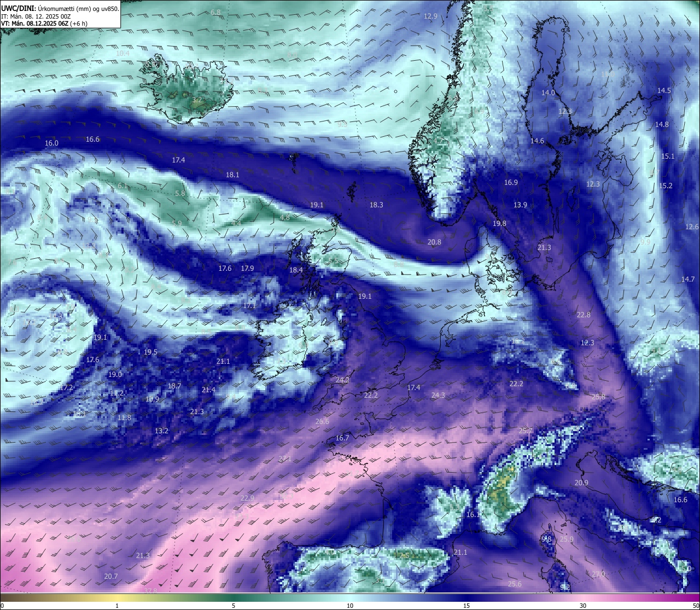Click the 17.9 value northwest of Ireland
The image size is (700, 610).
[x=247, y=268]
